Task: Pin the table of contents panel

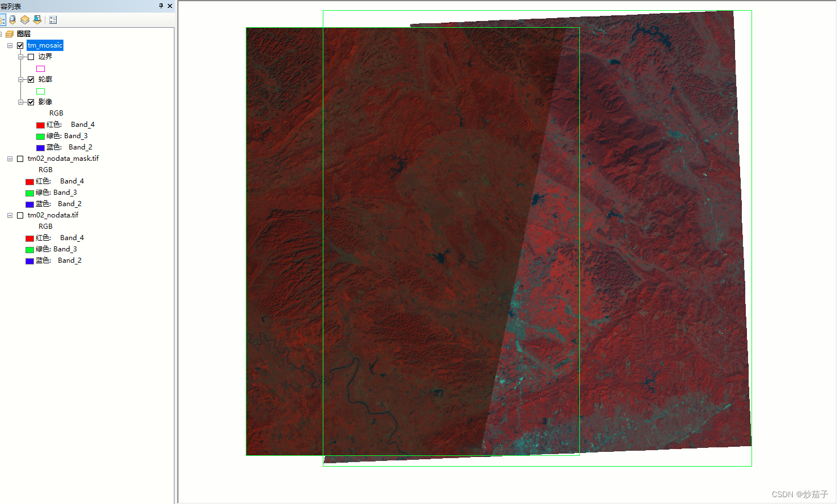Action: point(161,6)
